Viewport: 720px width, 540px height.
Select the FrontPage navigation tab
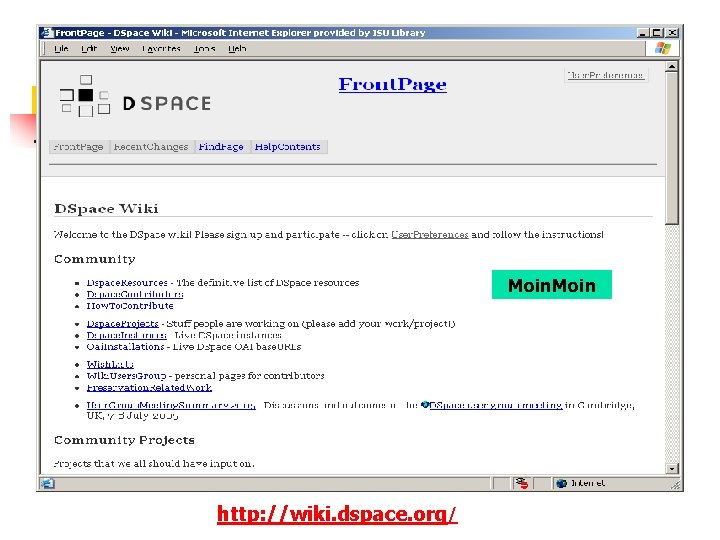[79, 147]
